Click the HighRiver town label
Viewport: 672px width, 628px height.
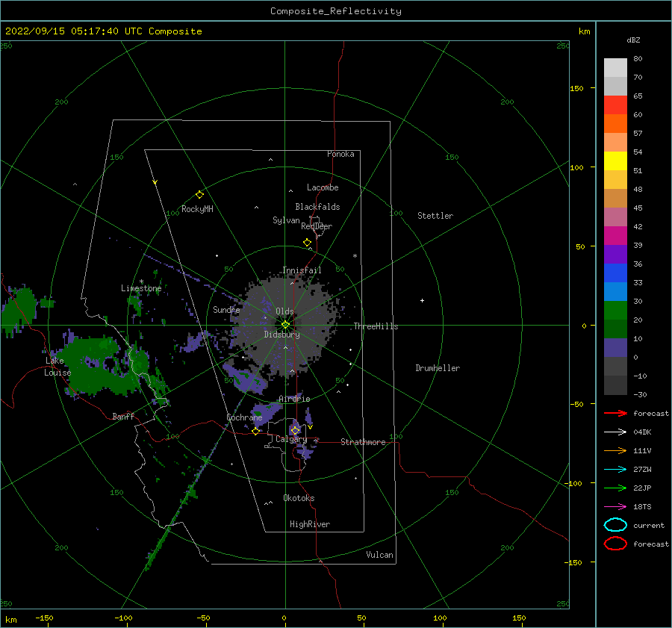click(310, 525)
